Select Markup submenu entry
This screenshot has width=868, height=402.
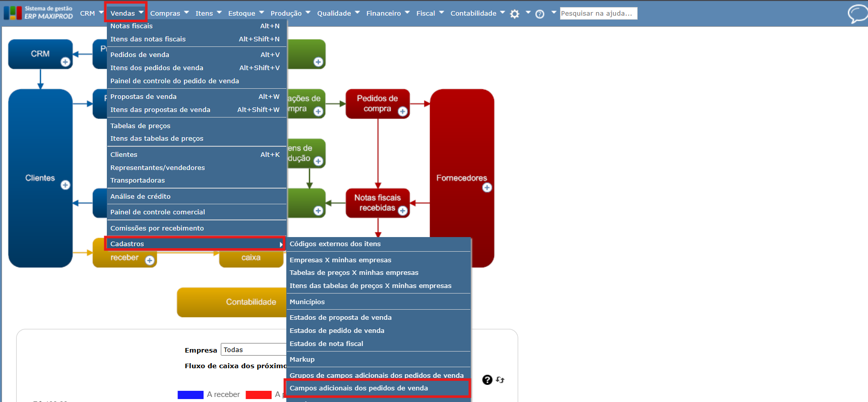pos(378,359)
